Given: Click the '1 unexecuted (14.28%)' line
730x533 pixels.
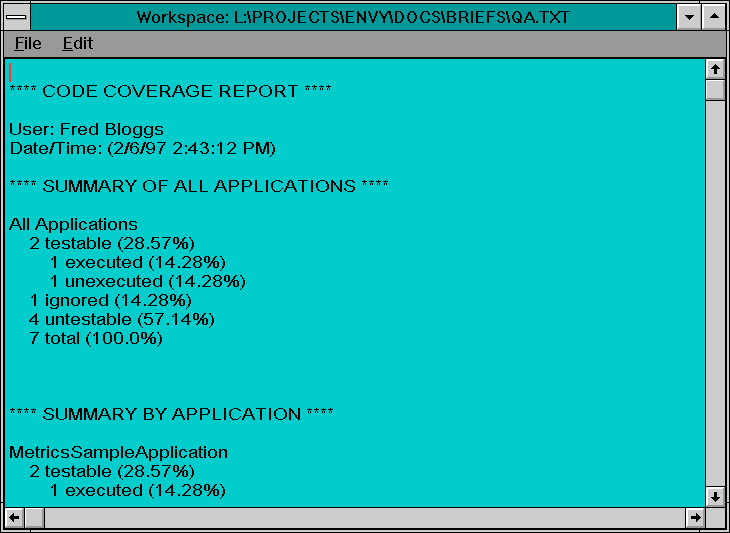Looking at the screenshot, I should point(148,282).
